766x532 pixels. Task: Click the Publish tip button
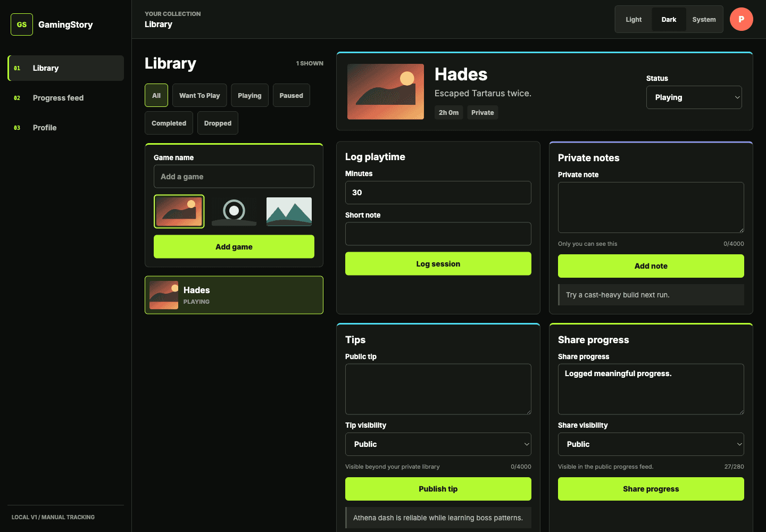point(438,489)
